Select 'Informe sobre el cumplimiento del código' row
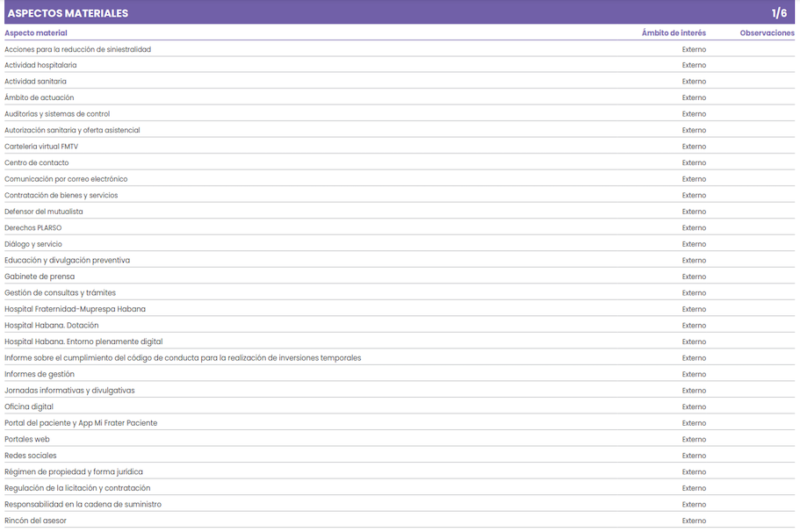The width and height of the screenshot is (800, 532). (400, 358)
